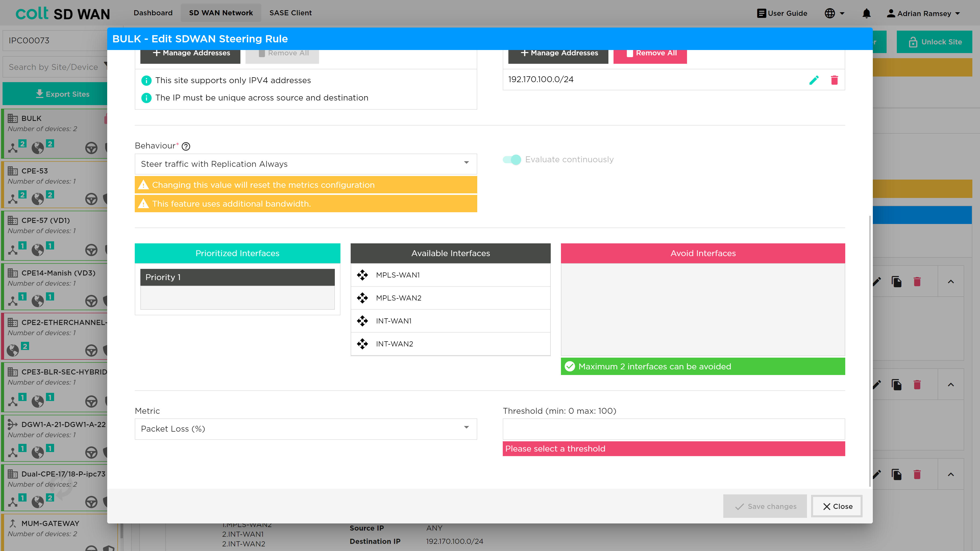Grab the MPLS-WAN2 move handle icon

pyautogui.click(x=362, y=298)
